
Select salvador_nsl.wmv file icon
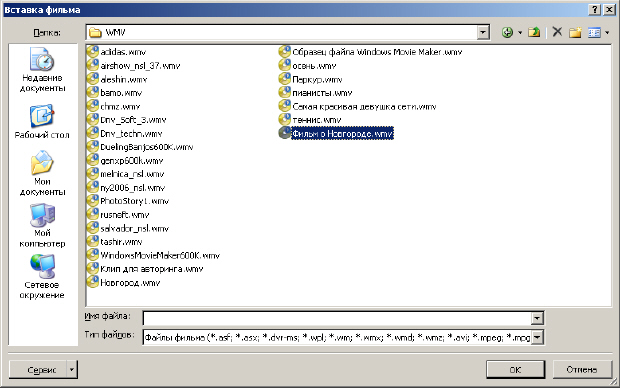click(x=93, y=228)
